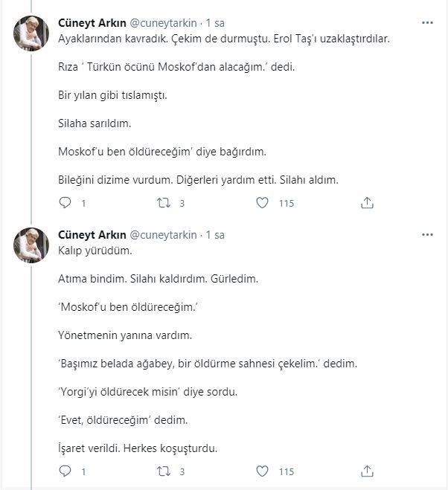Click the profile avatar on the first tweet
Screen dimensions: 448x490
[x=31, y=33]
